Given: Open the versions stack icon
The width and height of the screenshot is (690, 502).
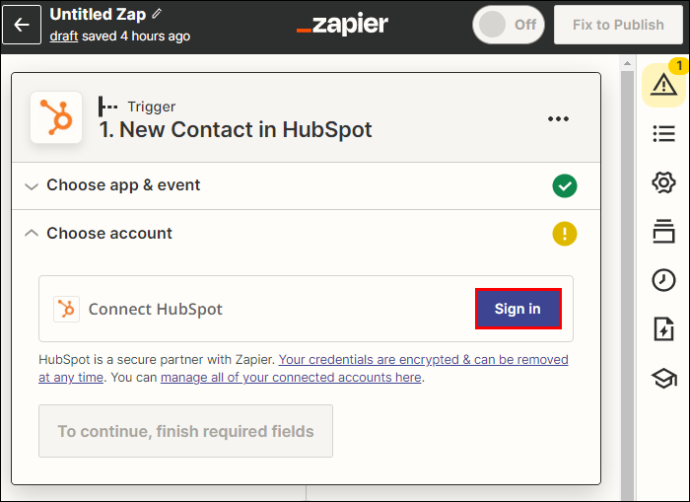Looking at the screenshot, I should tap(664, 231).
